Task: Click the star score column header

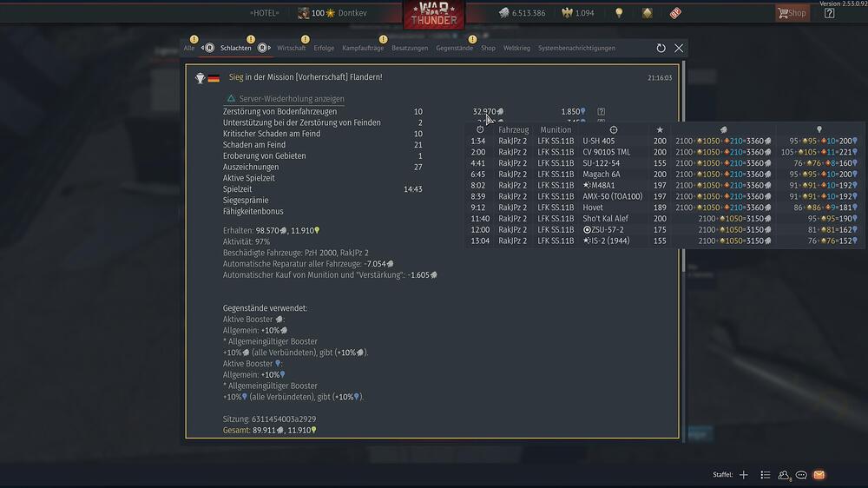Action: pos(660,129)
